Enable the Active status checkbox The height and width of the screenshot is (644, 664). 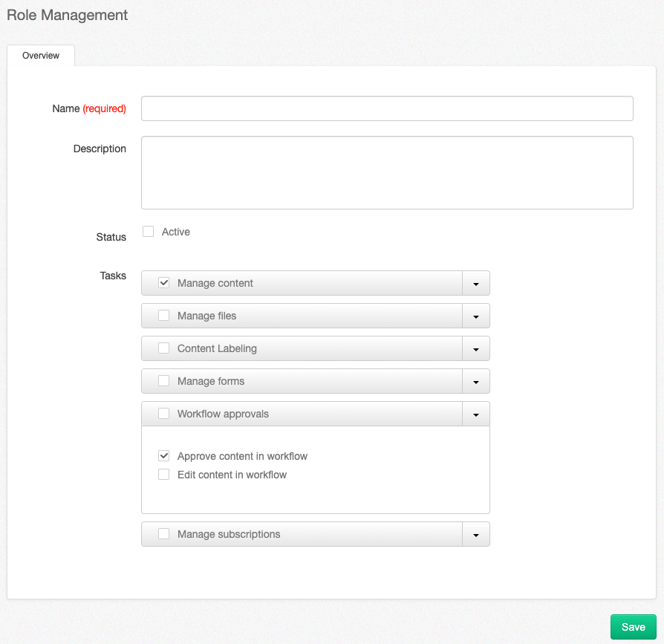pyautogui.click(x=148, y=231)
